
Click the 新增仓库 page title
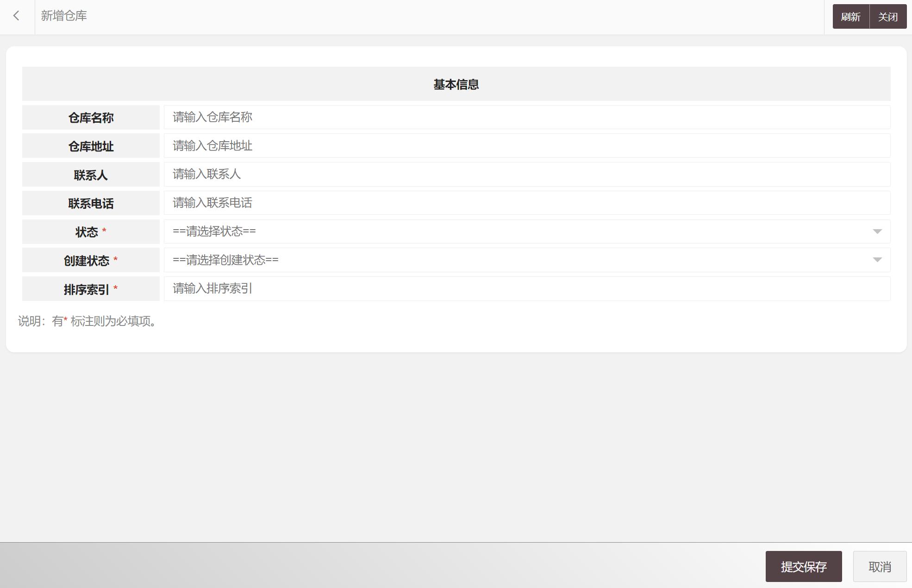(x=64, y=16)
